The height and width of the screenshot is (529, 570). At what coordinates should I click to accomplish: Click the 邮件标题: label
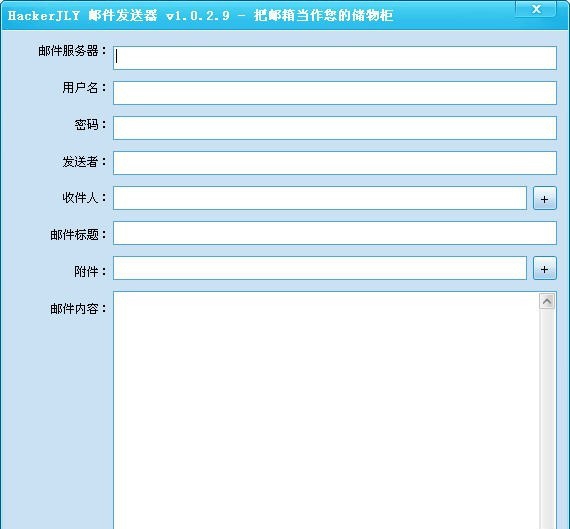[x=79, y=235]
